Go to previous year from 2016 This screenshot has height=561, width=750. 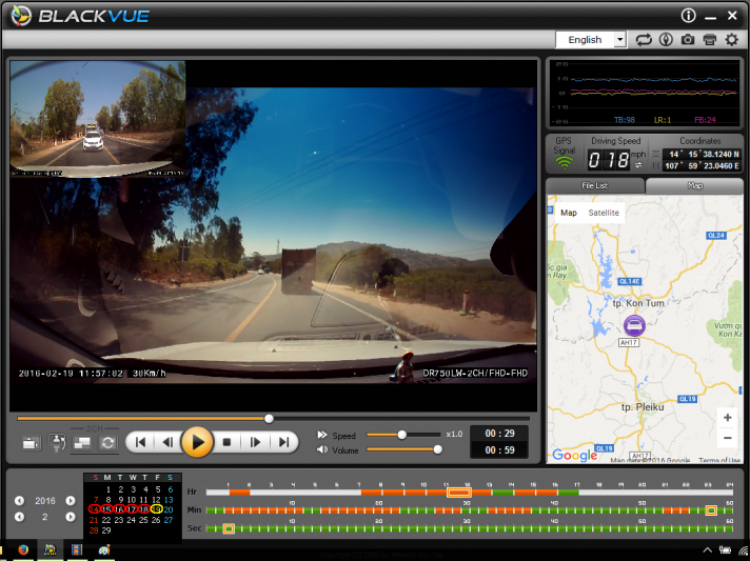(19, 501)
